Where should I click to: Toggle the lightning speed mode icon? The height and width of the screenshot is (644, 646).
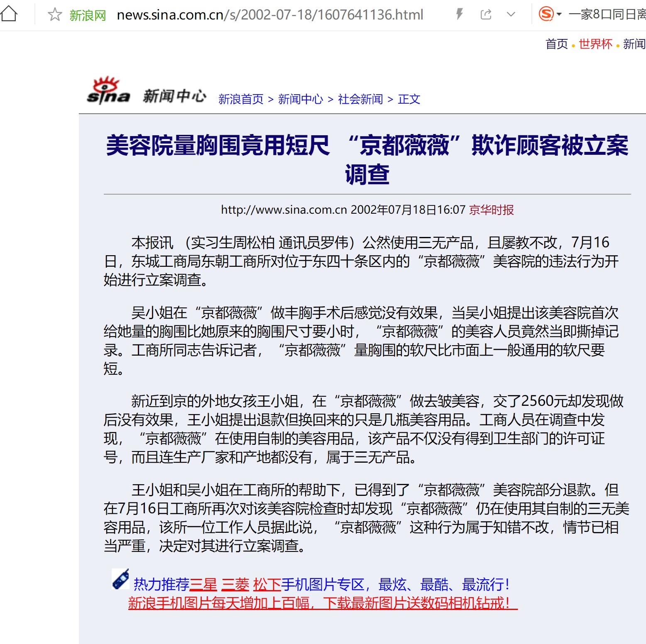459,15
